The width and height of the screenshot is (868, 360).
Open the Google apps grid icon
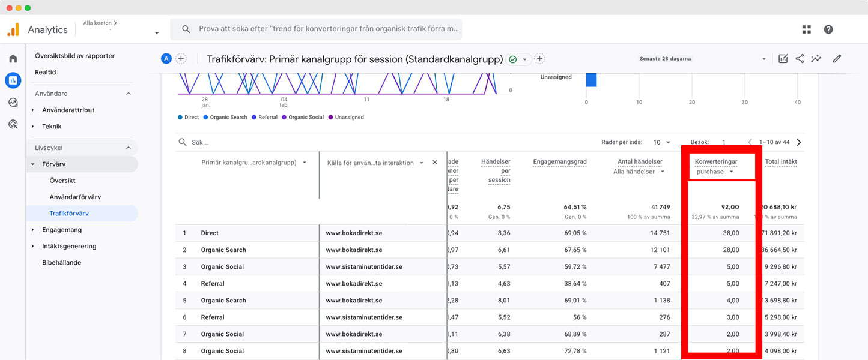tap(806, 29)
